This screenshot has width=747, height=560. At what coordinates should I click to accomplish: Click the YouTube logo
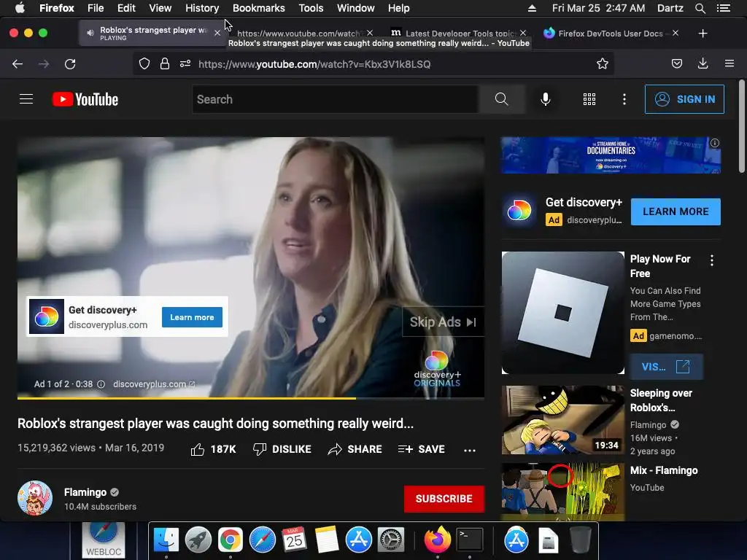(85, 99)
